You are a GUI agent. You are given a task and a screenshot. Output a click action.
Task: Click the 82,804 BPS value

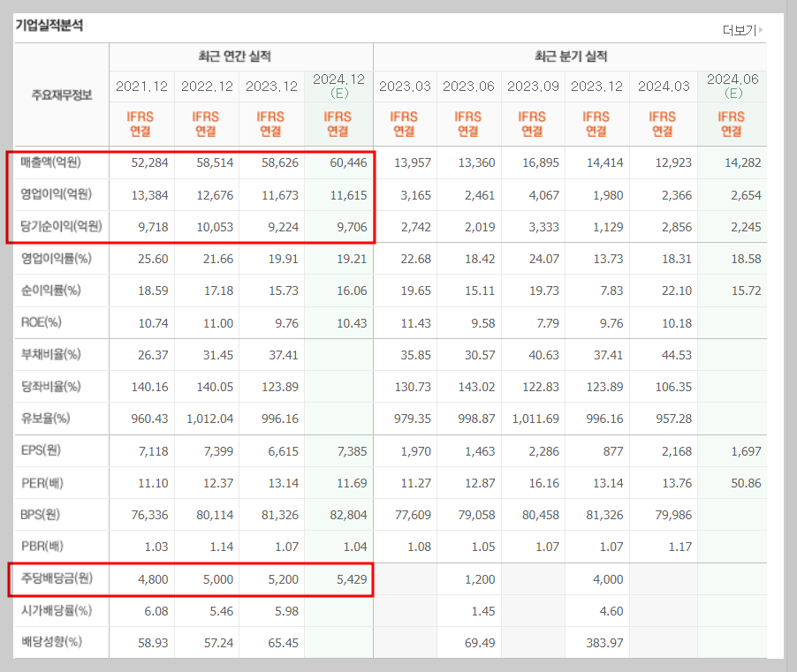click(x=348, y=515)
